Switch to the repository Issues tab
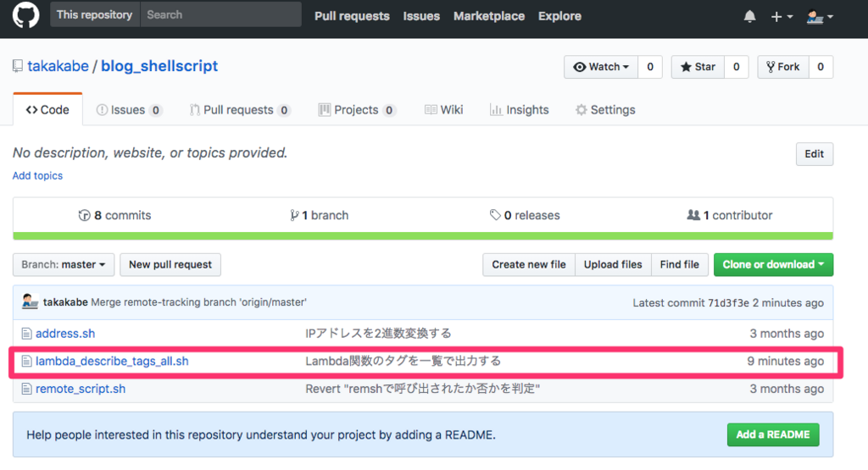Image resolution: width=868 pixels, height=470 pixels. point(129,110)
